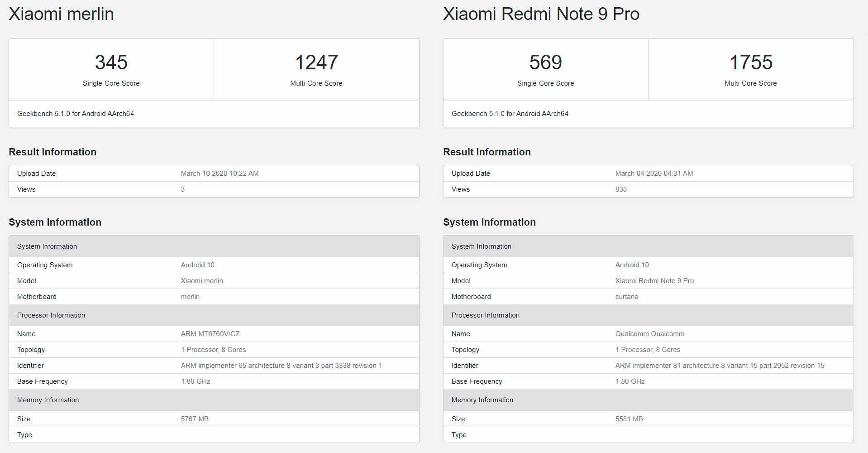Select the merlin motherboard value

click(190, 297)
